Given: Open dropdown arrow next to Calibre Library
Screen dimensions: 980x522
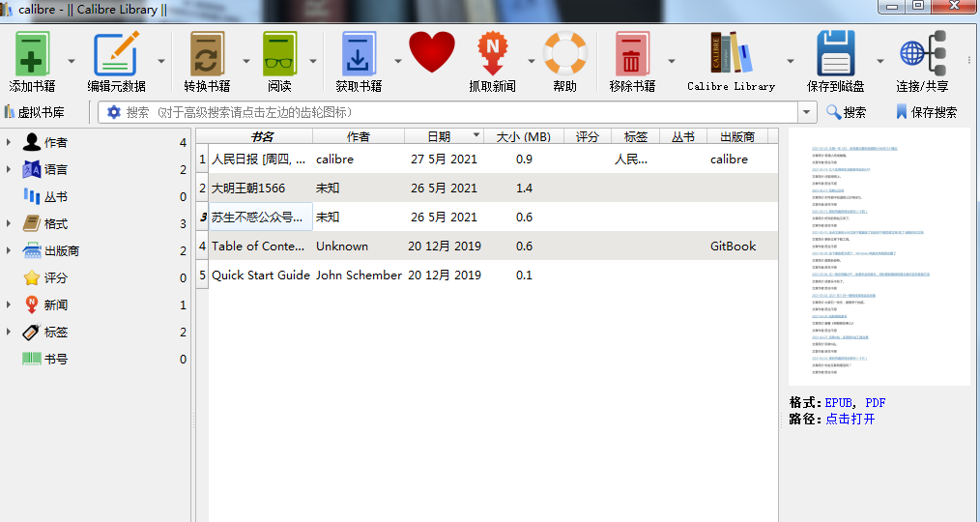Looking at the screenshot, I should 790,61.
